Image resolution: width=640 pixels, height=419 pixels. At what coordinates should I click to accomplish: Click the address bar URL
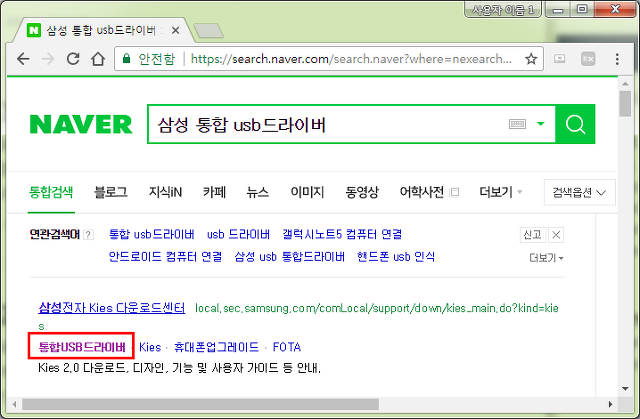[x=351, y=59]
